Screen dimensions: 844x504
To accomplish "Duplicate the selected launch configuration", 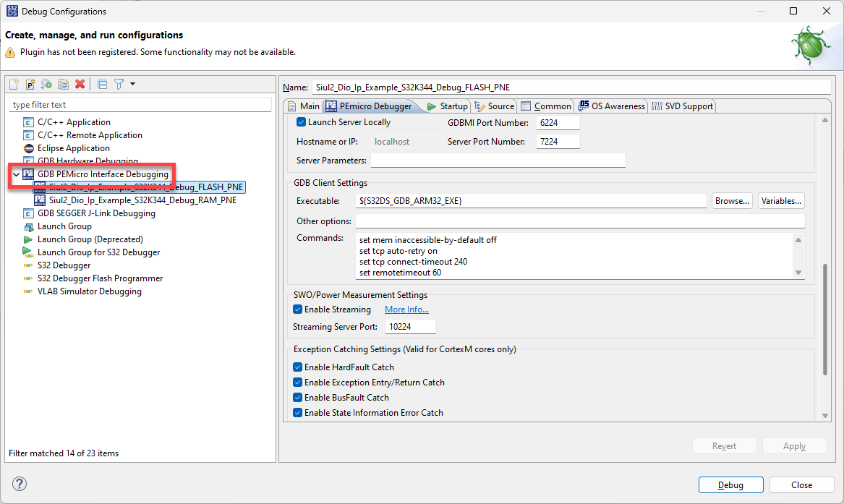I will (63, 85).
